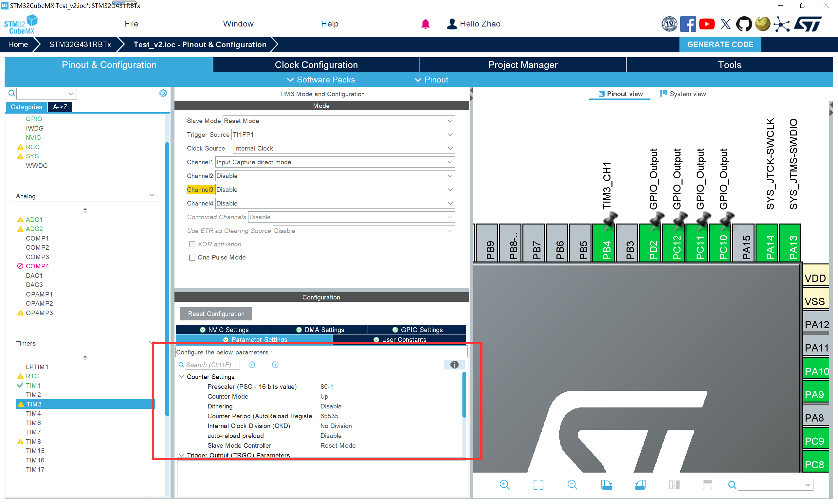
Task: Toggle the XOR activation checkbox
Action: coord(192,244)
